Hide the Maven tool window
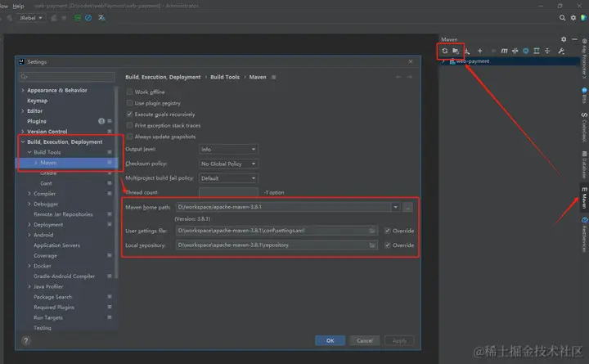Screen dimensions: 589x364 coord(574,39)
